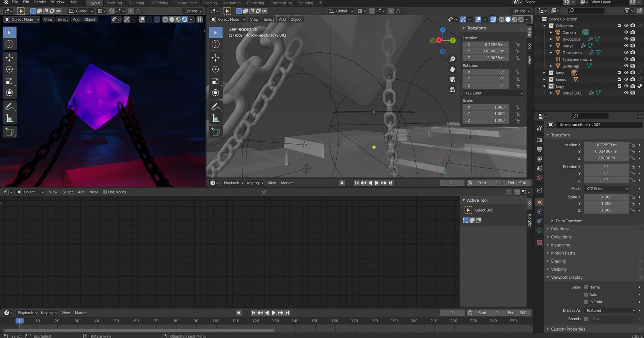
Task: Open the Keying menu in bottom timeline
Action: (49, 313)
